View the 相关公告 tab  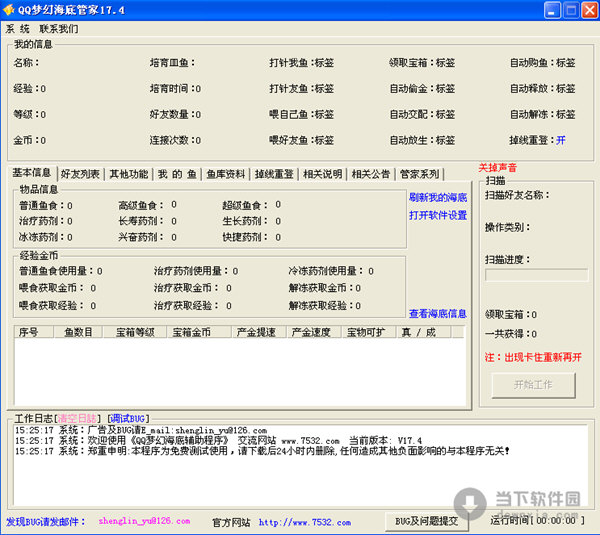pyautogui.click(x=371, y=174)
